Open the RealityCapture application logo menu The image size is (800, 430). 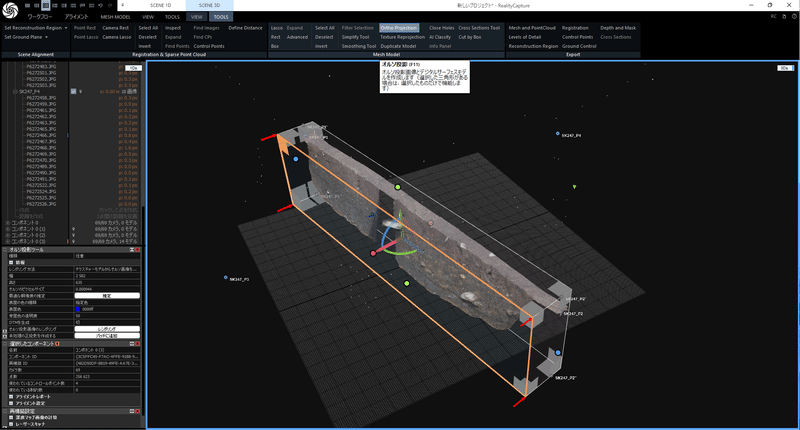(x=10, y=10)
